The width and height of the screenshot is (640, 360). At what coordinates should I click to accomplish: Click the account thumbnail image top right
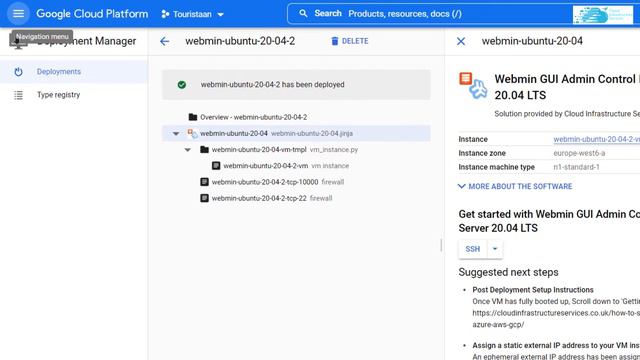point(602,15)
